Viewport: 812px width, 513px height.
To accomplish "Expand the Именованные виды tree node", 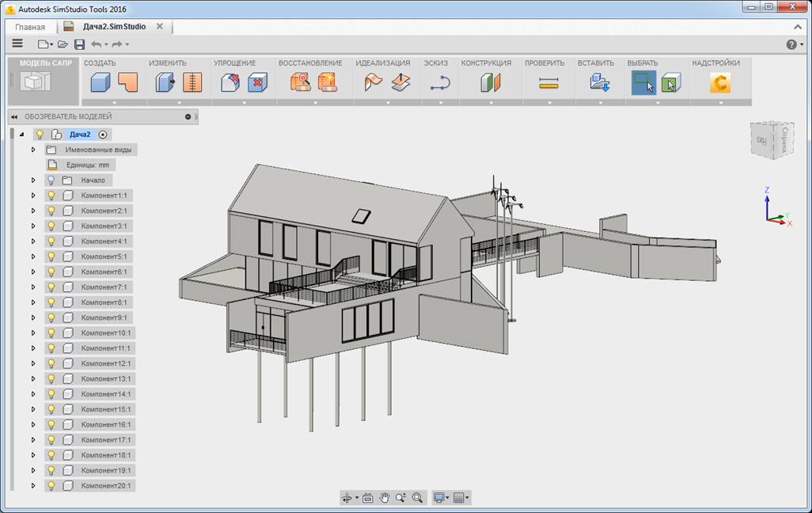I will 33,150.
